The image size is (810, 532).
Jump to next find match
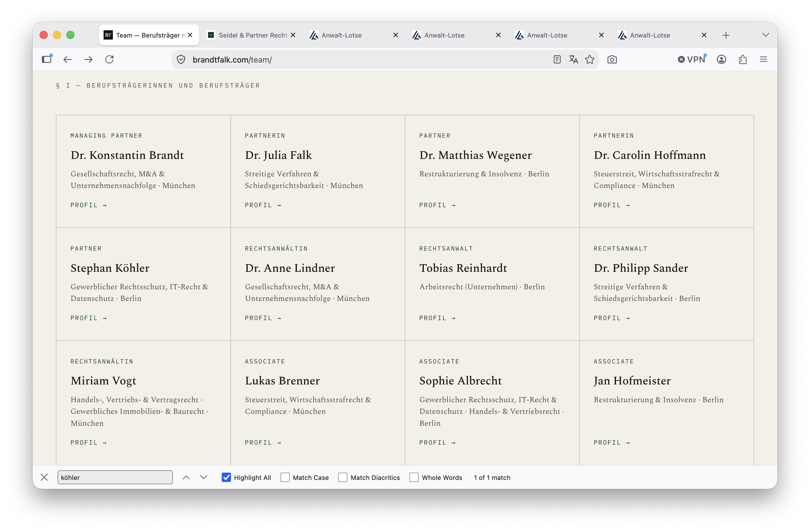pos(204,477)
